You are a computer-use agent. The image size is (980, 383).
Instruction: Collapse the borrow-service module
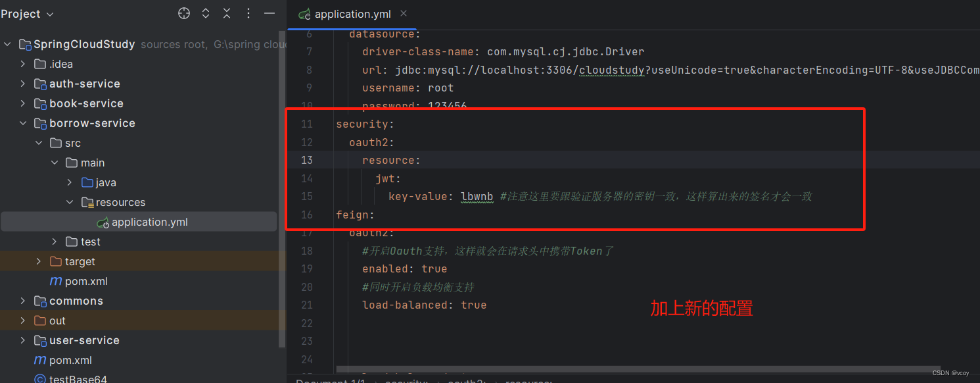point(23,123)
